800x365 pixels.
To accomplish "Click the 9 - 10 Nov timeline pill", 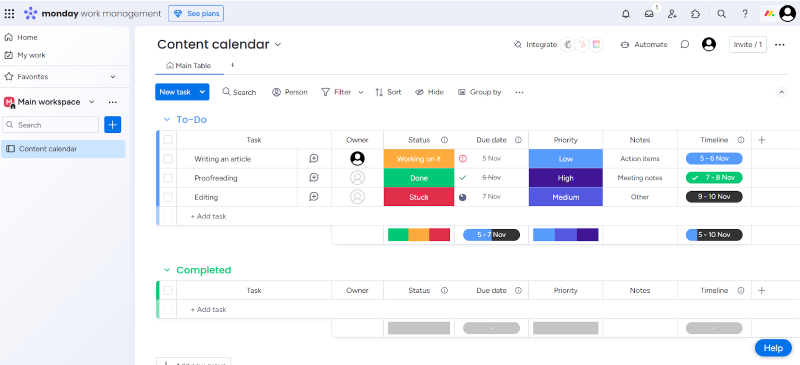I will (x=714, y=197).
